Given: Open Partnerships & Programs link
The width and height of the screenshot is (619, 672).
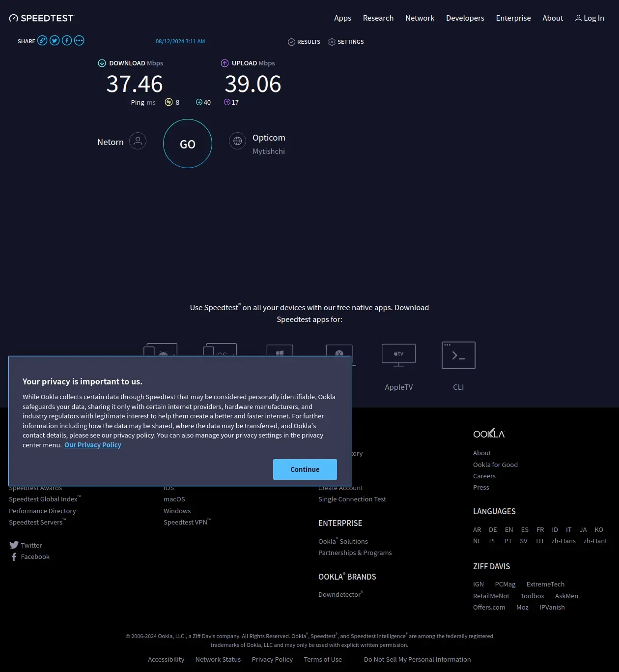Looking at the screenshot, I should [x=355, y=553].
